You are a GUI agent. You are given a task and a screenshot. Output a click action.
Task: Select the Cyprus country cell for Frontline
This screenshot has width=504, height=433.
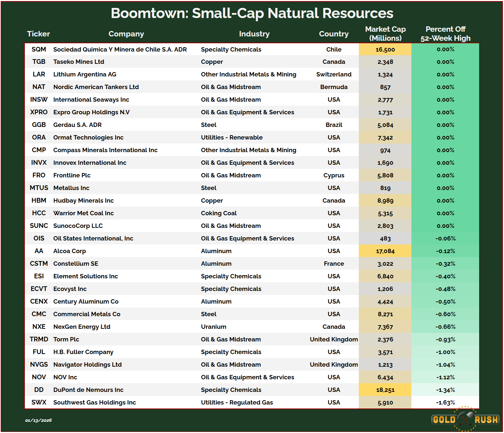[x=334, y=175]
